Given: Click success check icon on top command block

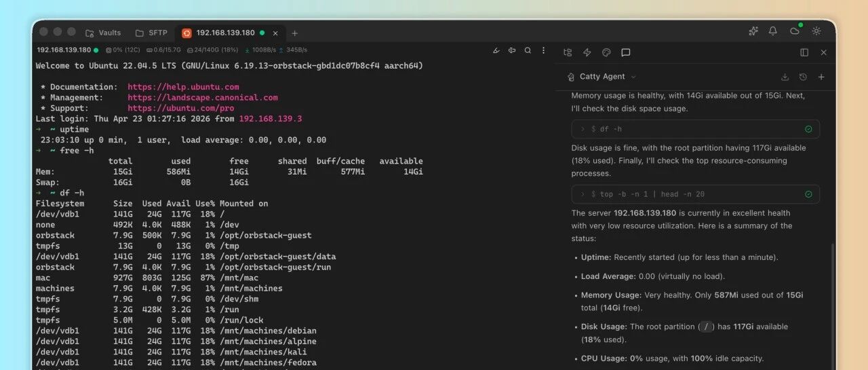Looking at the screenshot, I should (808, 194).
